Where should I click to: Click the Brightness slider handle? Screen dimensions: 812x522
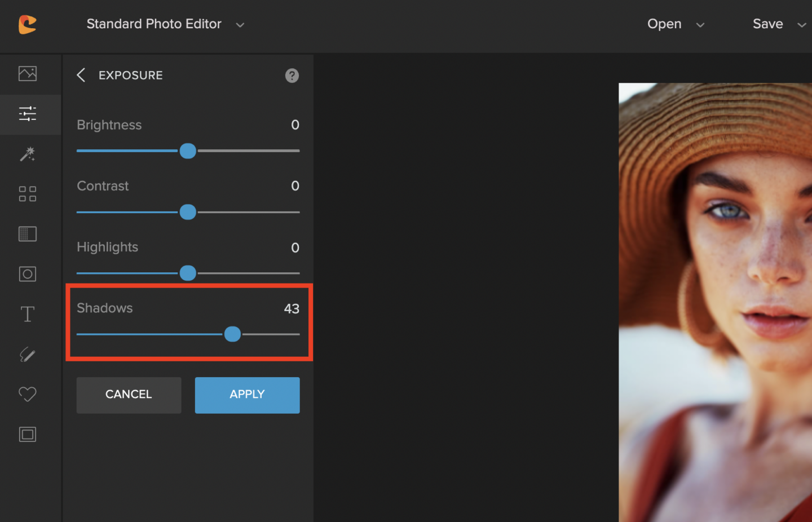pyautogui.click(x=188, y=151)
